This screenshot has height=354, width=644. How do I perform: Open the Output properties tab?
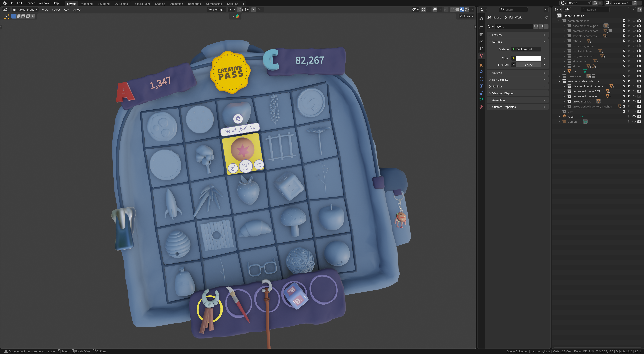pos(481,34)
